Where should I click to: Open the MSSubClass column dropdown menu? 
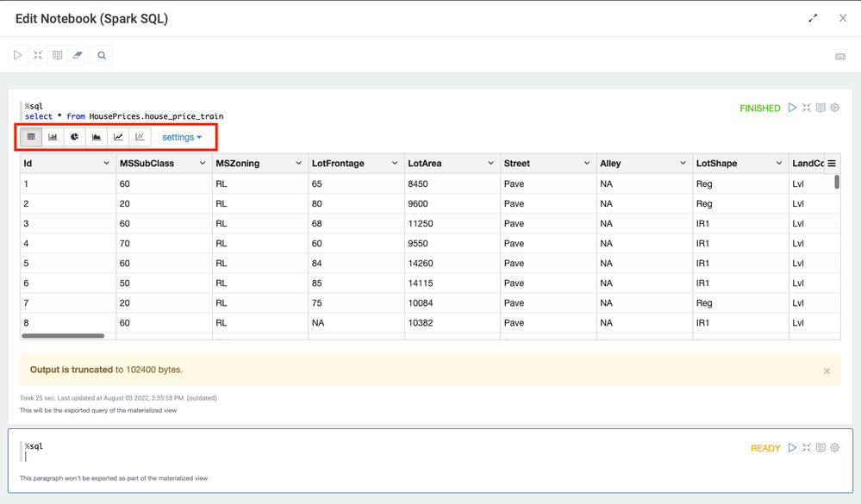click(x=203, y=164)
